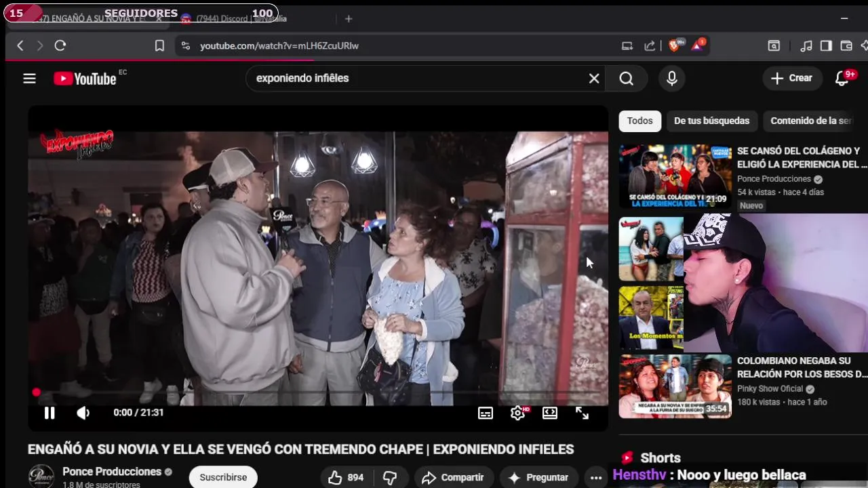This screenshot has width=868, height=488.
Task: Open more actions three-dot menu
Action: click(596, 477)
